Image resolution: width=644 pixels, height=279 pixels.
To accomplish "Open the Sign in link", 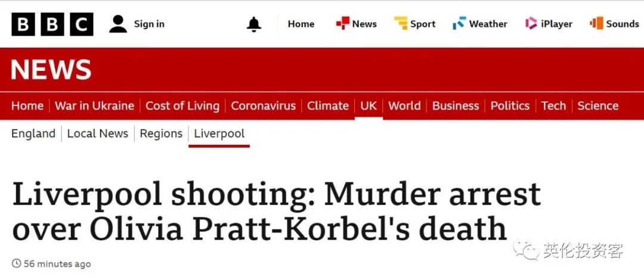I will [x=149, y=24].
